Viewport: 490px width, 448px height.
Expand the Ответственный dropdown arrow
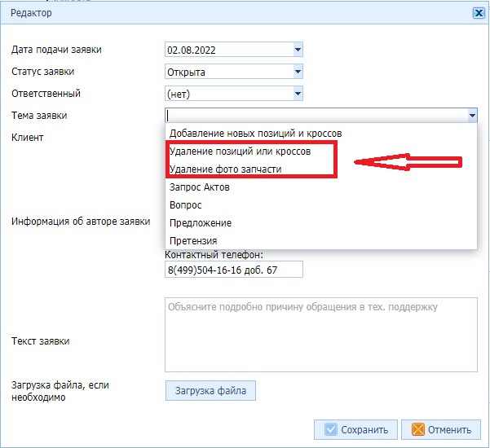click(298, 94)
